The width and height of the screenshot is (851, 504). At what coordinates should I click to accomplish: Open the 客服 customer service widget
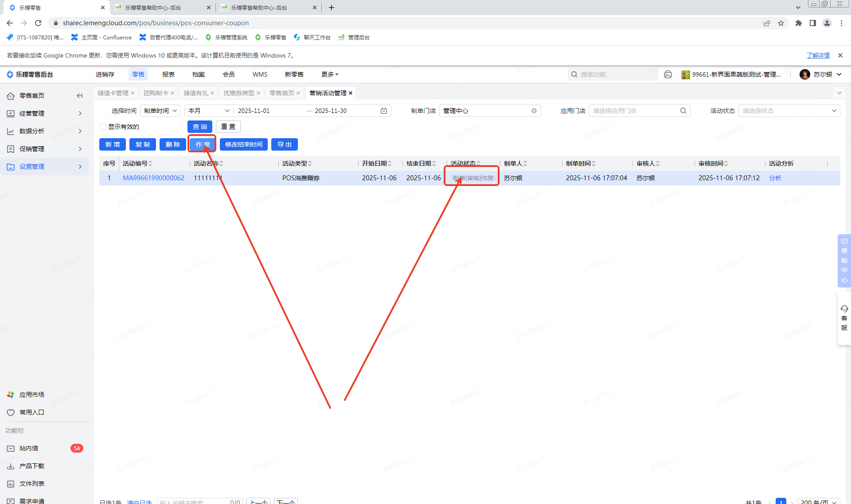point(844,318)
